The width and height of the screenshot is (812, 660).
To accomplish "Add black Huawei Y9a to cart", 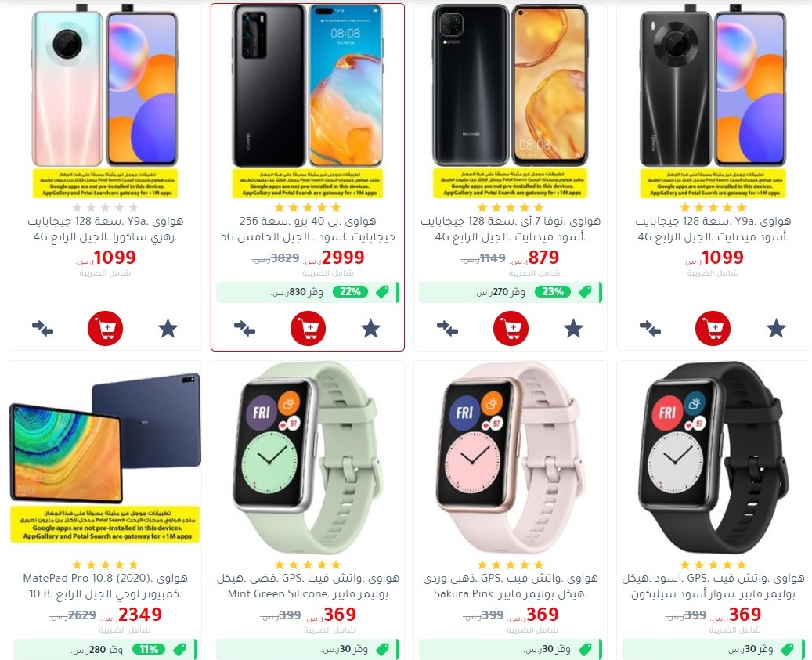I will (713, 328).
